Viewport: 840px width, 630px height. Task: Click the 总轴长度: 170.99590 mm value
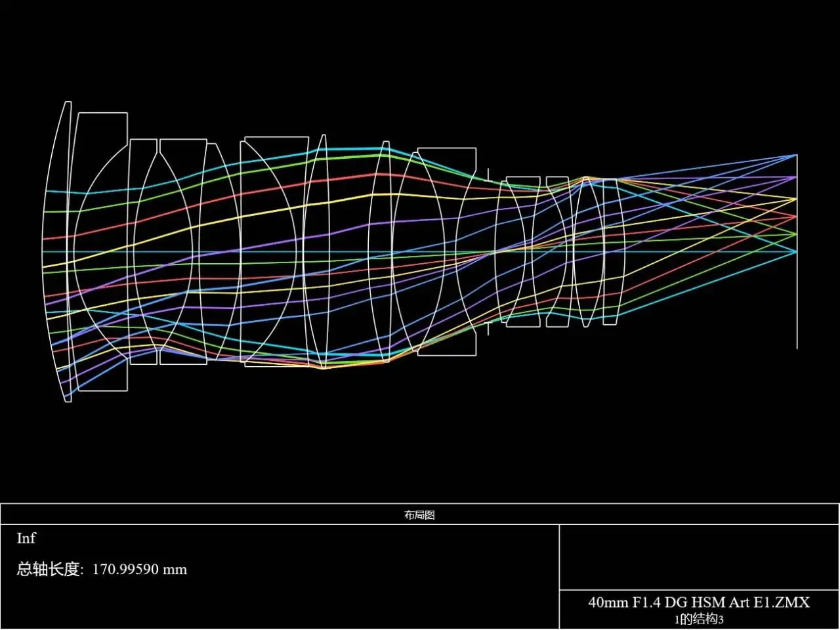(x=102, y=569)
